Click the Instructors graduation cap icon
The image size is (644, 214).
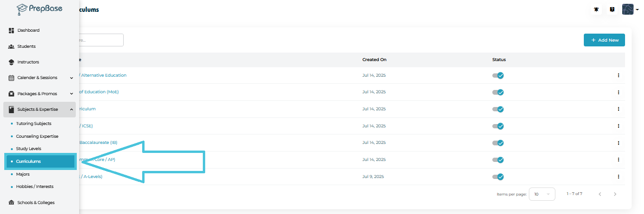pos(11,62)
